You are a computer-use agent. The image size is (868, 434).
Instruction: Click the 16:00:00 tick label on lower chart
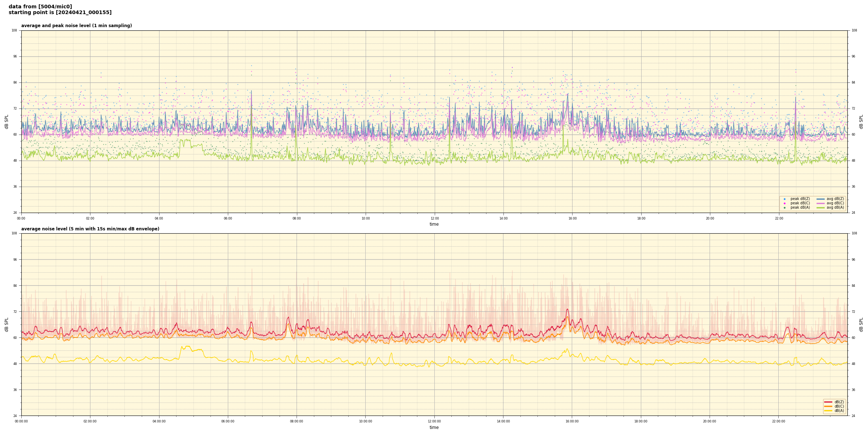point(572,421)
